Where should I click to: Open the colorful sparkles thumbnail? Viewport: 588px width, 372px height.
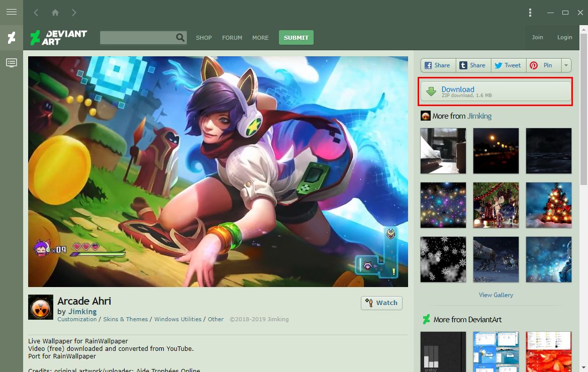pos(443,205)
